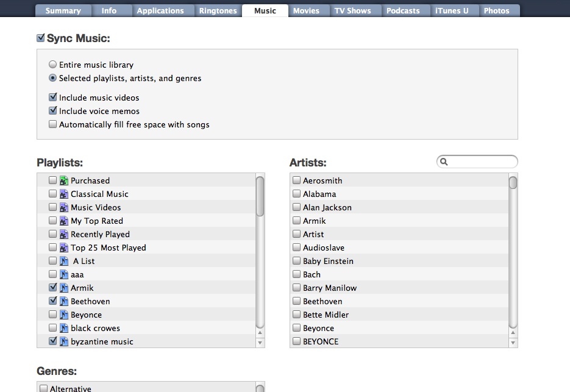Click the byzantine music playlist icon

coord(64,342)
